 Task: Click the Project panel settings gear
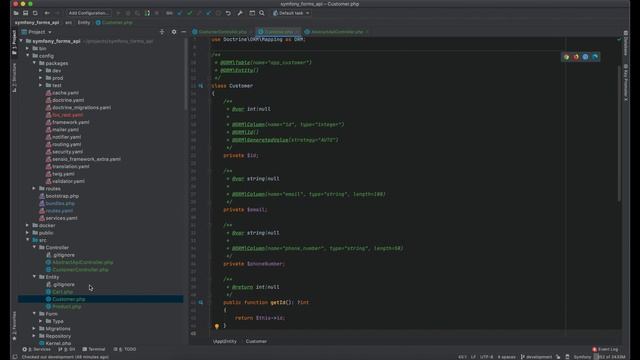174,32
